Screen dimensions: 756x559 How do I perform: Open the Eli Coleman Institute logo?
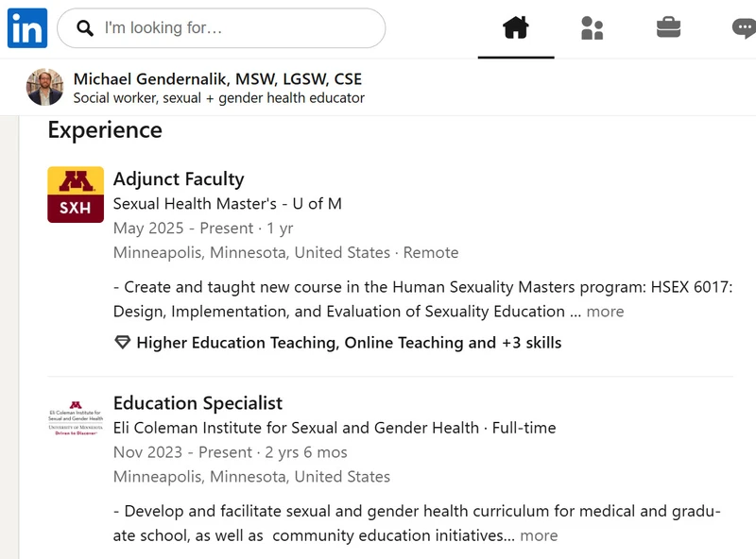[76, 417]
